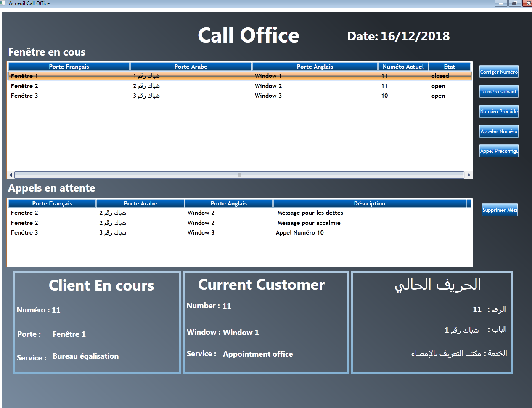Select the Fenêtre 3 row with number 10
Image resolution: width=532 pixels, height=408 pixels.
240,96
